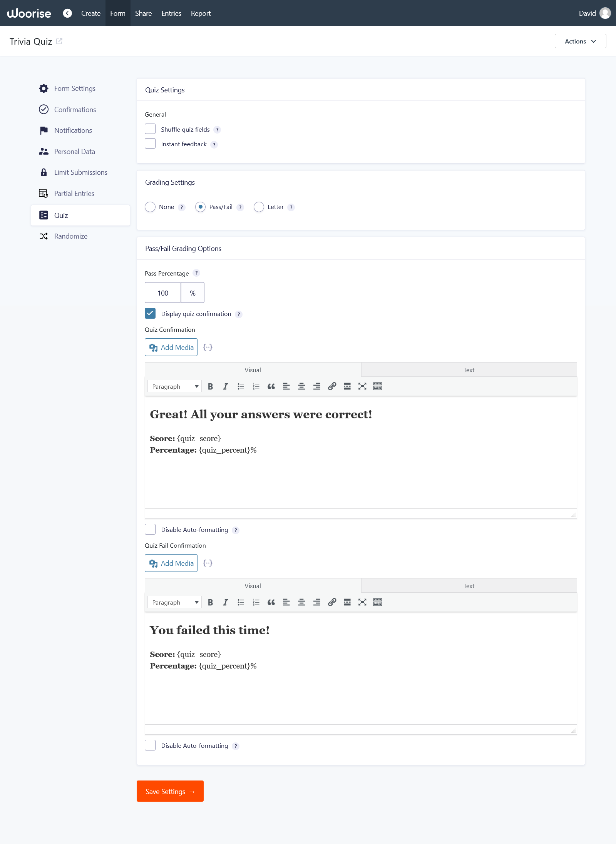
Task: Click blockquote icon in Quiz Fail editor
Action: (271, 602)
